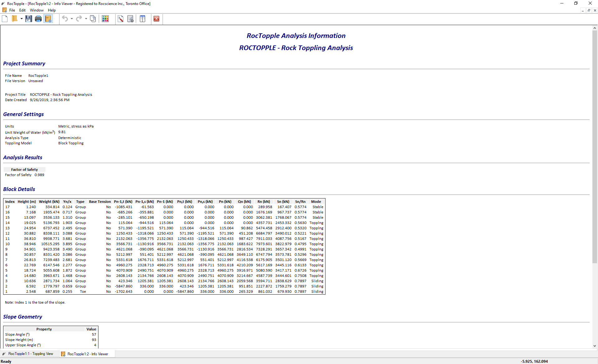Click the Print toolbar icon
This screenshot has height=364, width=598.
[x=38, y=19]
